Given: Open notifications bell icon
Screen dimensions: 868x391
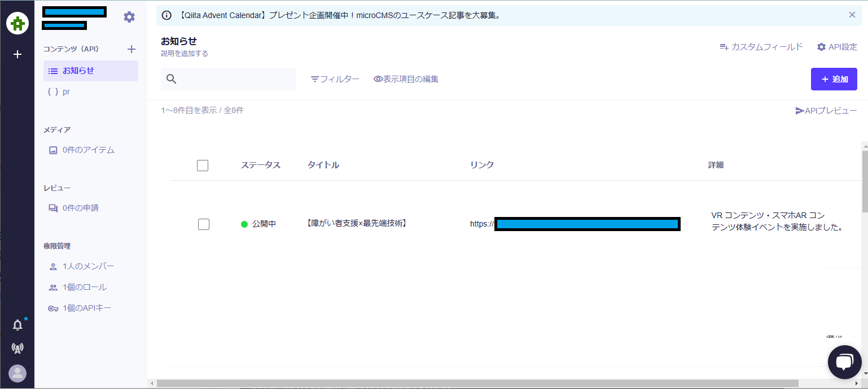Looking at the screenshot, I should (17, 325).
